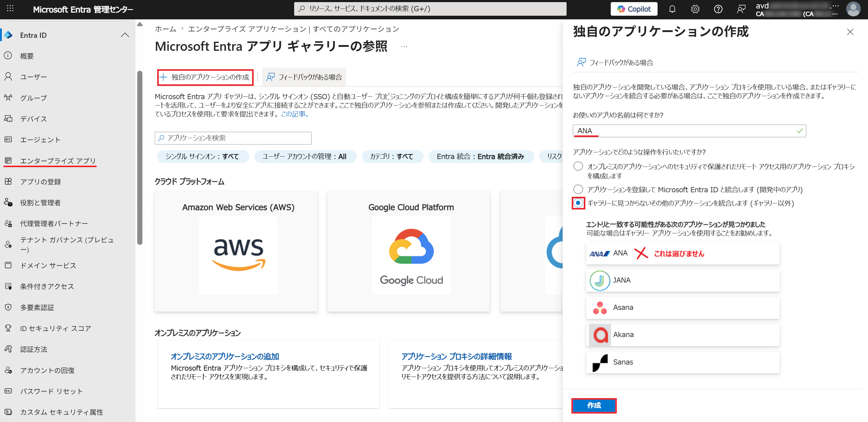Click the 役割と管理者 icon
Screen dimensions: 868x422
tap(8, 203)
